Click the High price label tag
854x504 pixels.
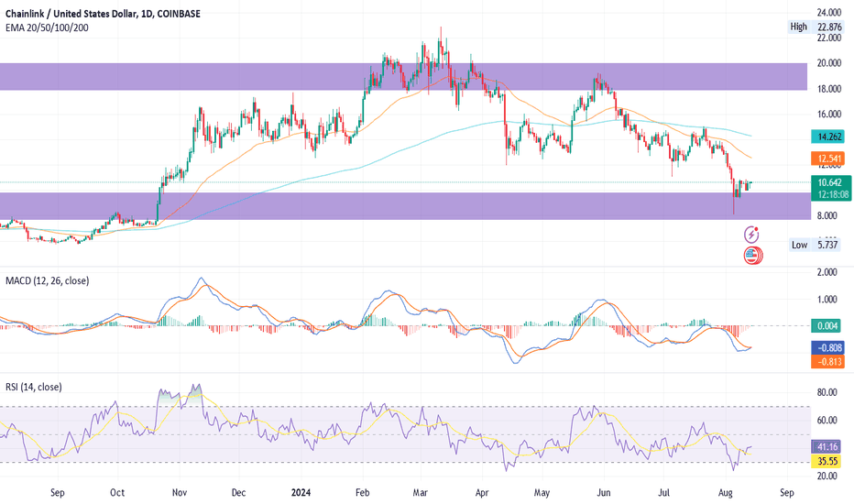798,27
